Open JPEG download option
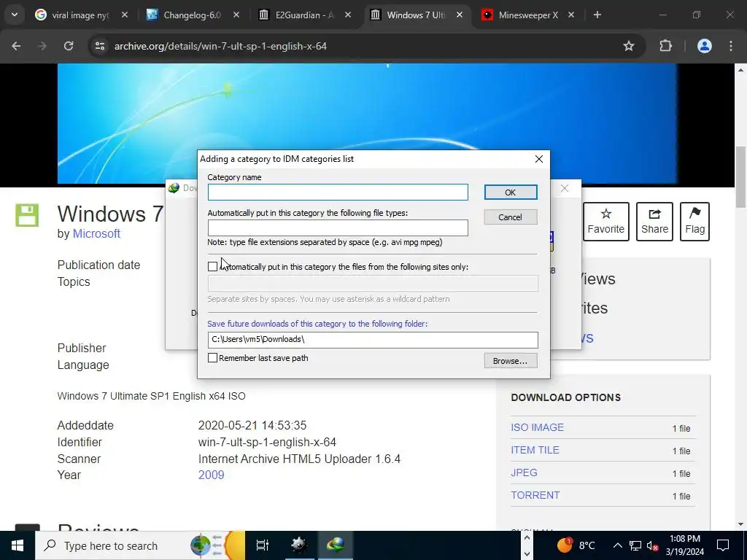The height and width of the screenshot is (560, 747). pos(524,472)
